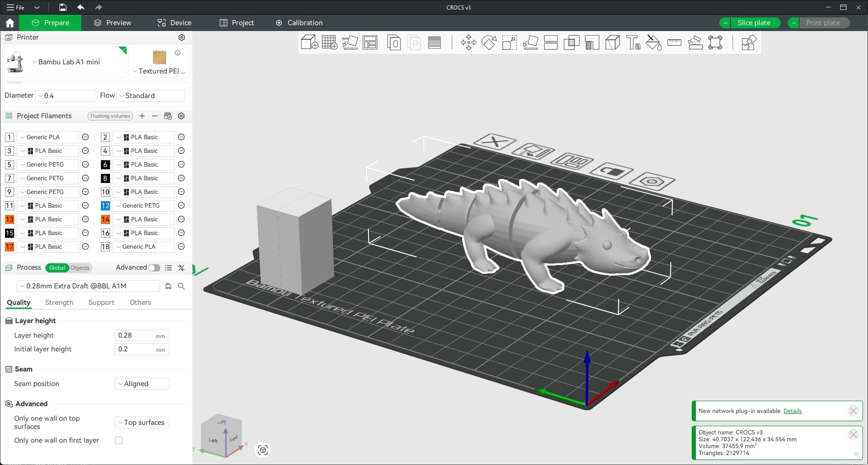Select the Scale tool
The height and width of the screenshot is (465, 868).
pyautogui.click(x=510, y=42)
